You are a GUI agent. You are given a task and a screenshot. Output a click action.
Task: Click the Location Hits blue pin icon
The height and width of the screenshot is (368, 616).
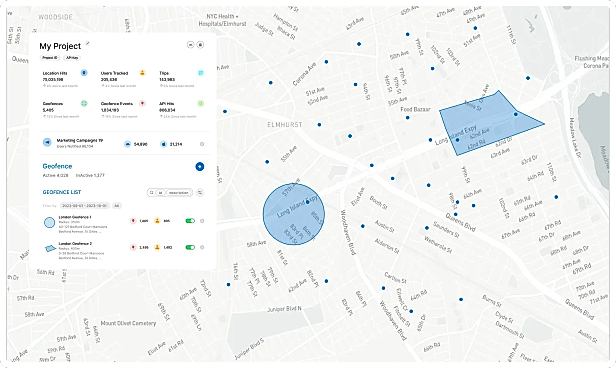[x=84, y=73]
